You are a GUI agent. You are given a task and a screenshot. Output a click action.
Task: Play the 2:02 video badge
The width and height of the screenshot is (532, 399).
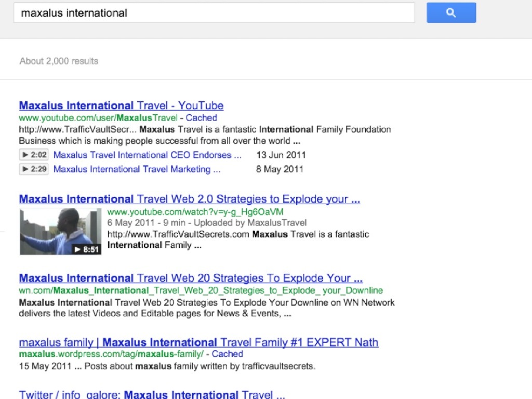point(34,155)
